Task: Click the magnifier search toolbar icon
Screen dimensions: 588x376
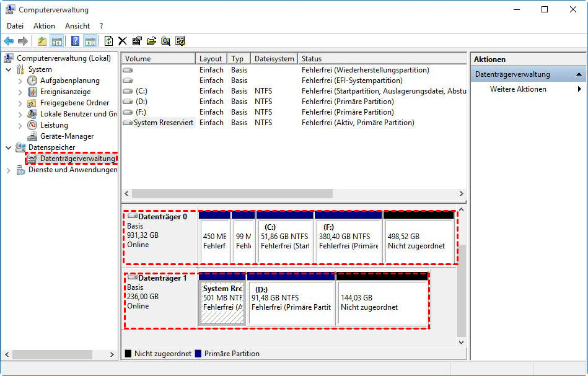Action: pyautogui.click(x=165, y=42)
